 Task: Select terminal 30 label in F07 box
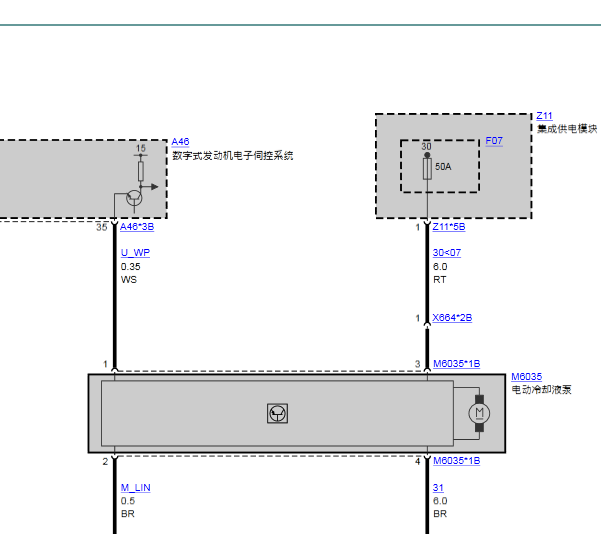426,146
